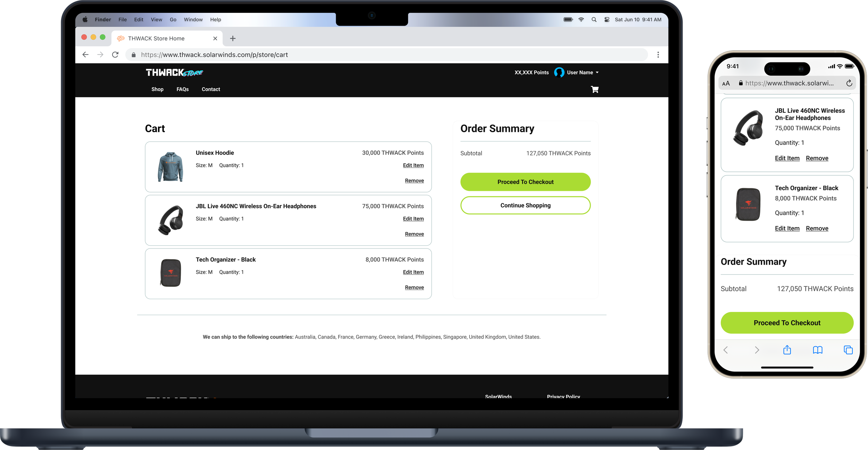Click the date and time in the menu bar
868x450 pixels.
coord(638,19)
